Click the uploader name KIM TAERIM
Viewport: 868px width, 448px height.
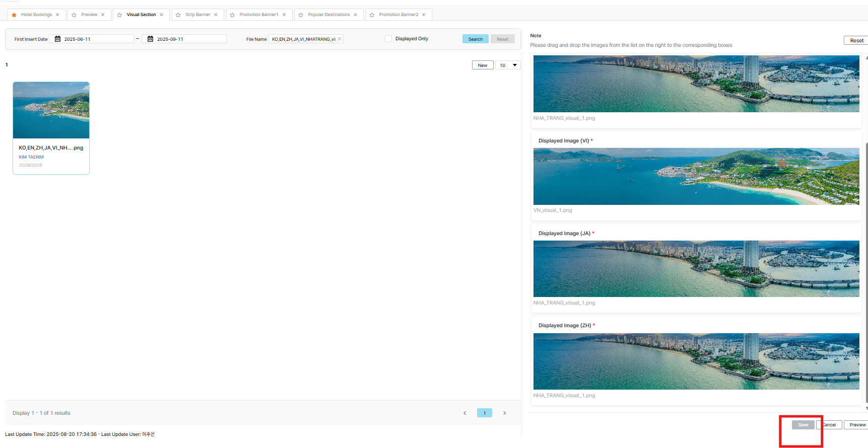[31, 157]
